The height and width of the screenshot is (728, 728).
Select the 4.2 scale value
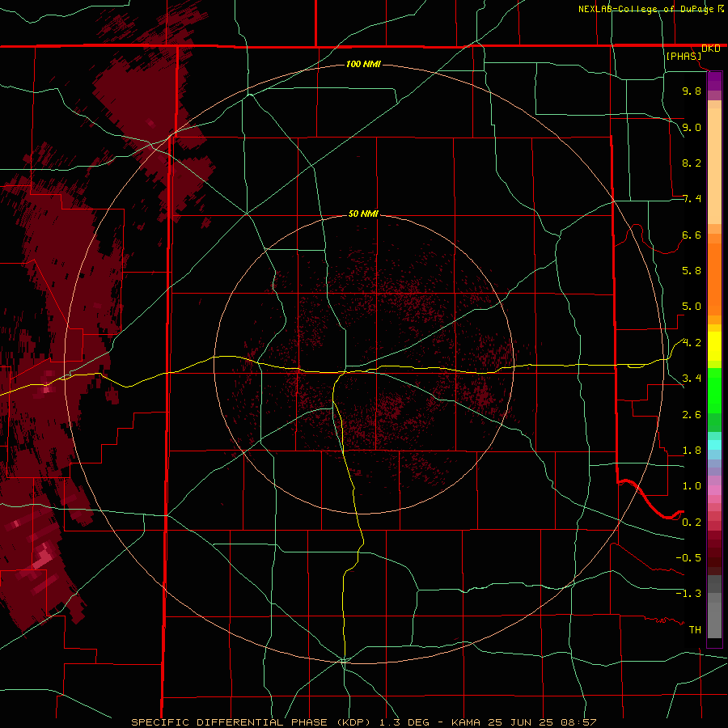pos(692,343)
